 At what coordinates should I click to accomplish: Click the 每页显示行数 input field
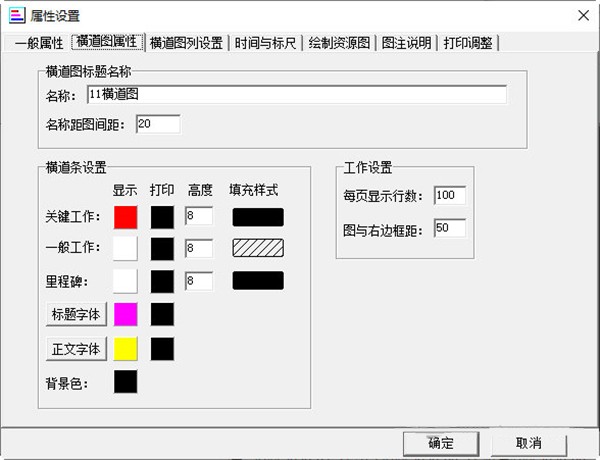pos(450,195)
